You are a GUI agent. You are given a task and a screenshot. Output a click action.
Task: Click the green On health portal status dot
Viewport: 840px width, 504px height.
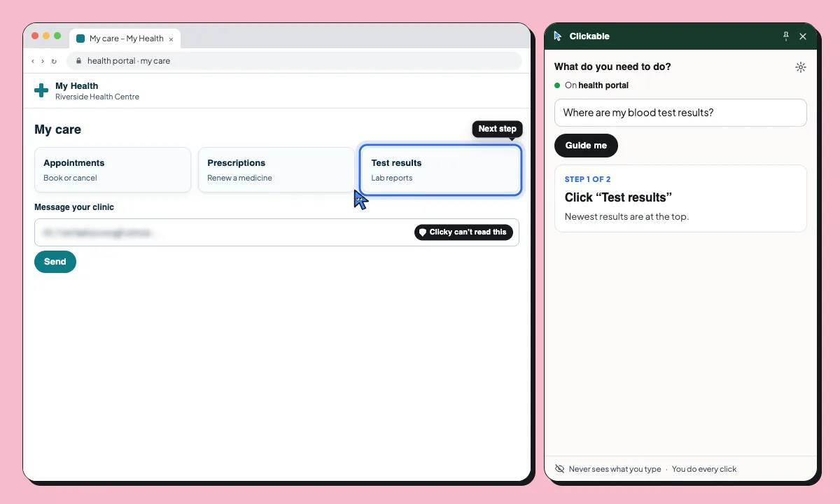click(557, 85)
